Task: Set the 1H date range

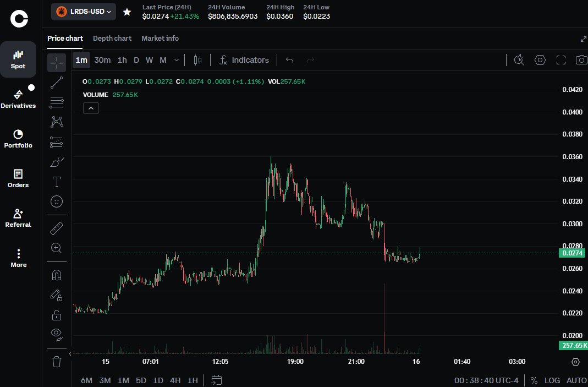Action: [x=193, y=380]
